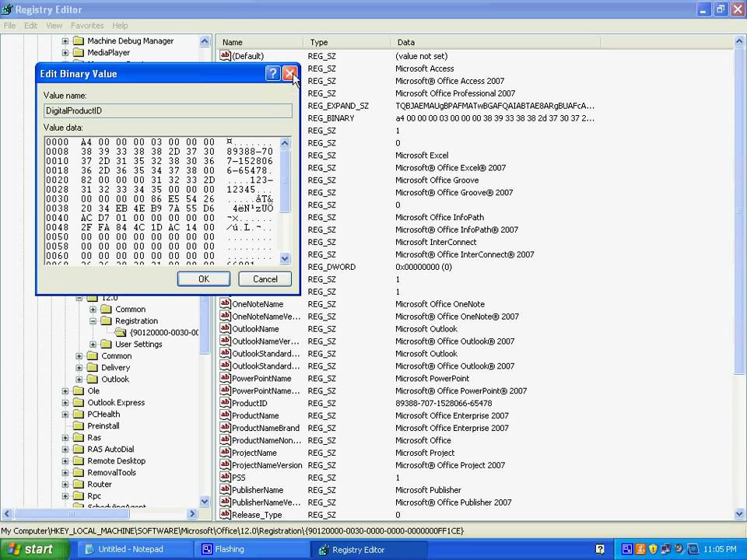Screen dimensions: 747x560
Task: Click the Router folder icon
Action: click(79, 485)
